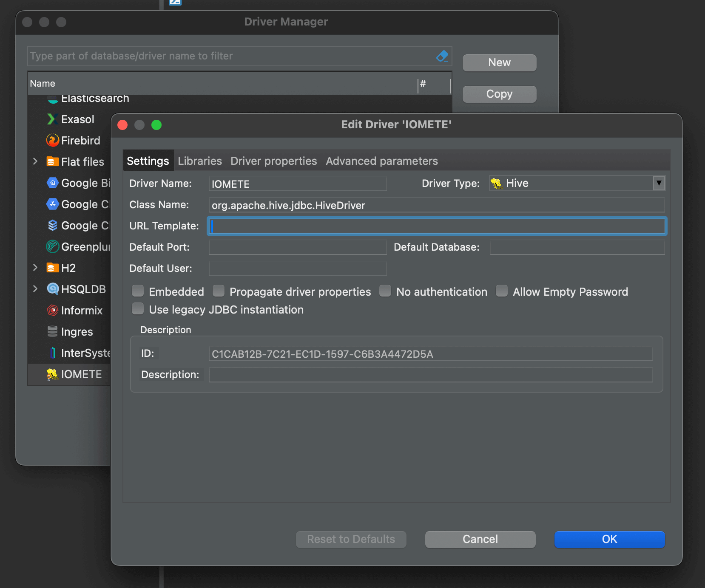
Task: Click the Google Cloud SQL hexagon icon
Action: pyautogui.click(x=52, y=204)
